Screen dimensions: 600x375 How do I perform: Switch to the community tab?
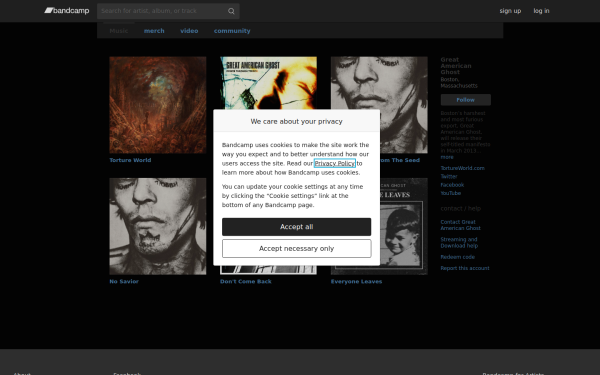tap(232, 31)
